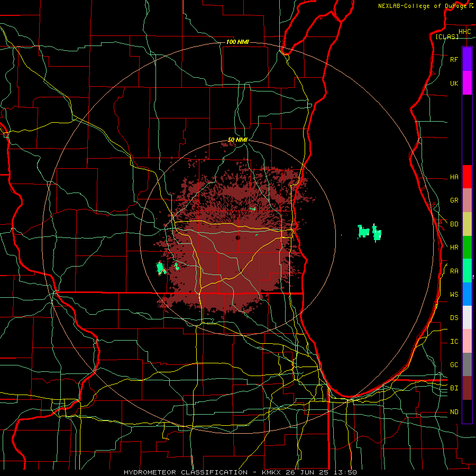Click the "50 NMI" range ring label
The height and width of the screenshot is (476, 476).
(237, 140)
